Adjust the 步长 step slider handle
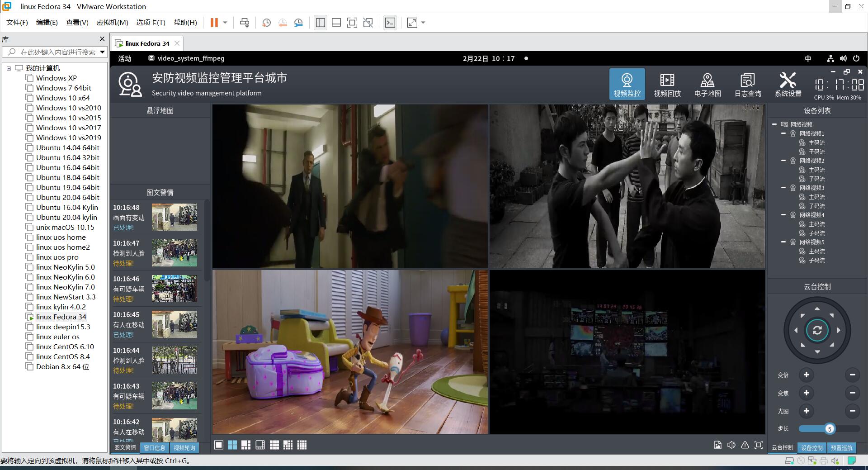Screen dimensions: 868x470 pos(830,429)
